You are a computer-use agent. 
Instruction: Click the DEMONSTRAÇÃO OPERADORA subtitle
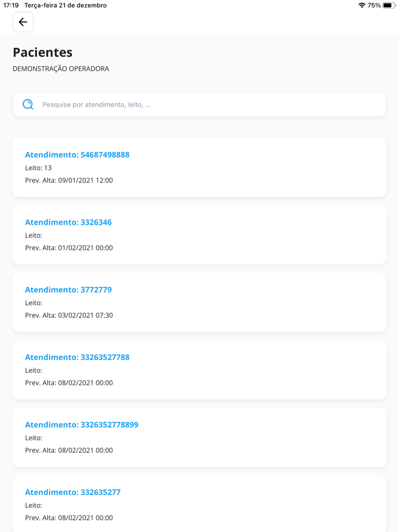[61, 68]
